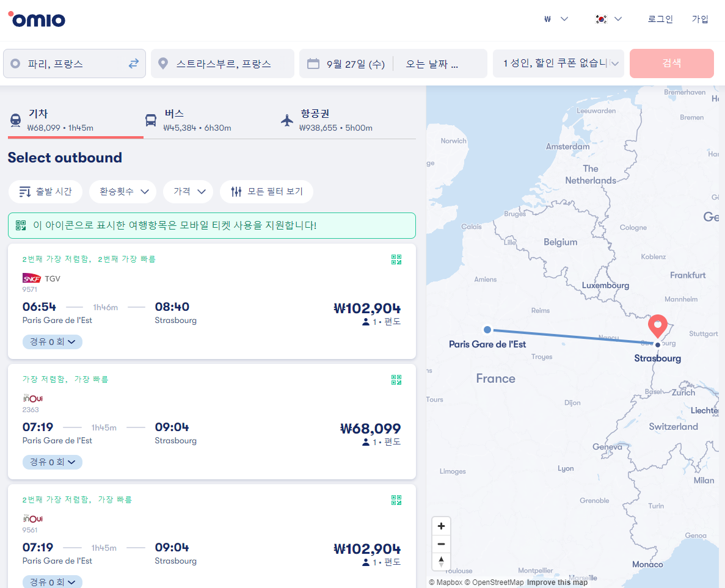Viewport: 725px width, 588px height.
Task: Click the airplane icon in 항공권 tab
Action: [287, 120]
